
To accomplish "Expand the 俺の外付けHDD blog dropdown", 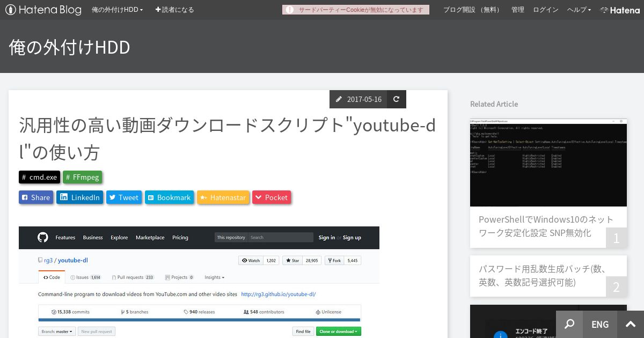I will tap(118, 10).
